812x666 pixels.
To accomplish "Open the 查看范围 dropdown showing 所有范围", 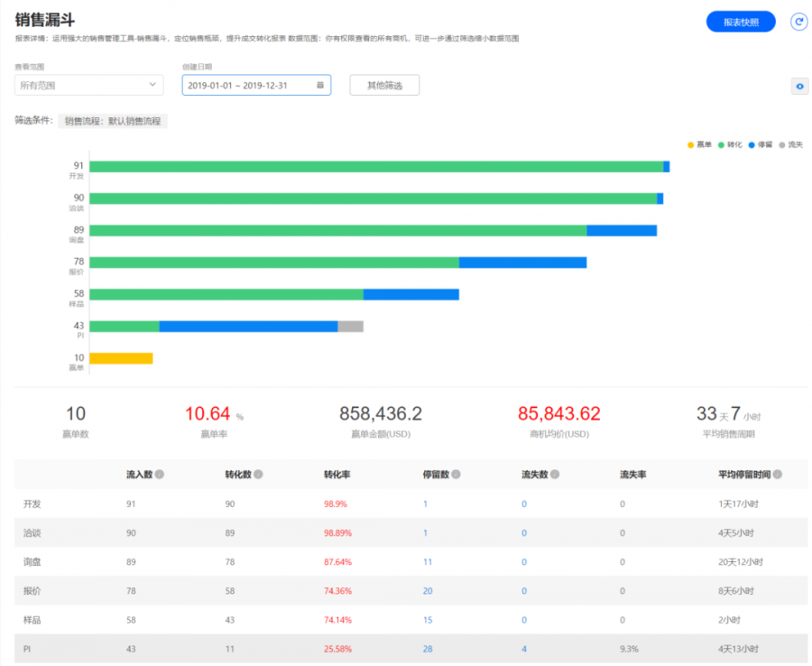I will pos(89,86).
